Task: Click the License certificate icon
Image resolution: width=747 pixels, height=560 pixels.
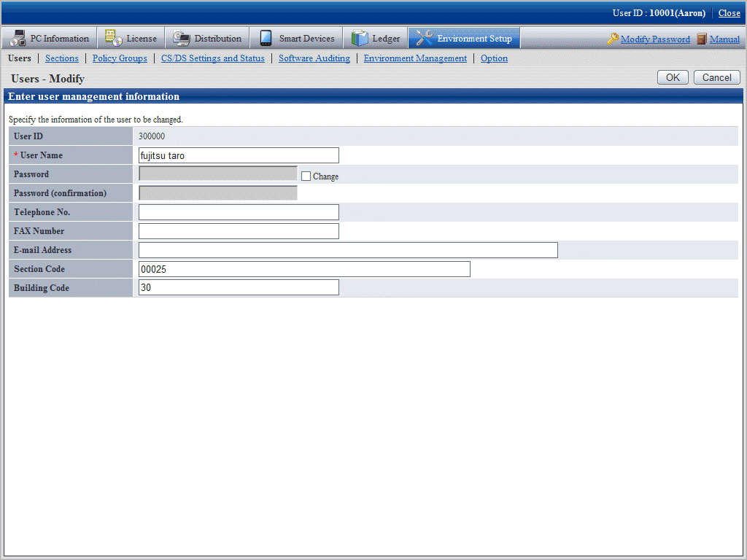Action: point(113,38)
